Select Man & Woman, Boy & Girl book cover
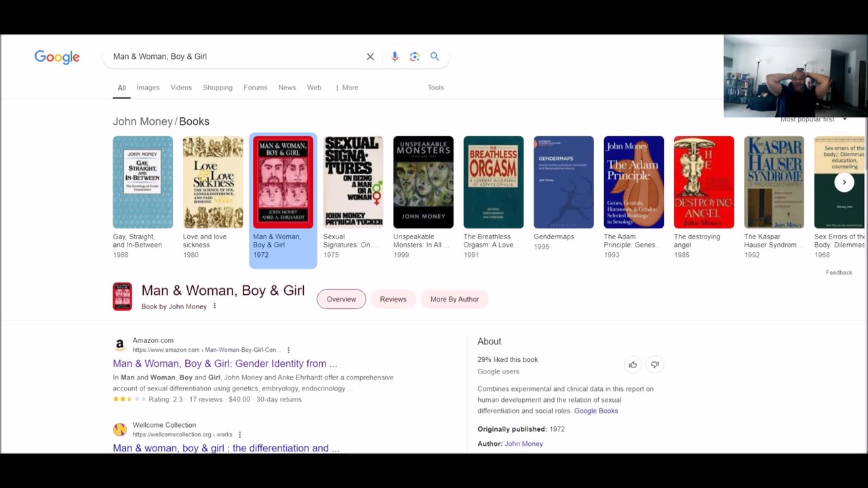Screen dimensions: 868x488 coord(283,182)
